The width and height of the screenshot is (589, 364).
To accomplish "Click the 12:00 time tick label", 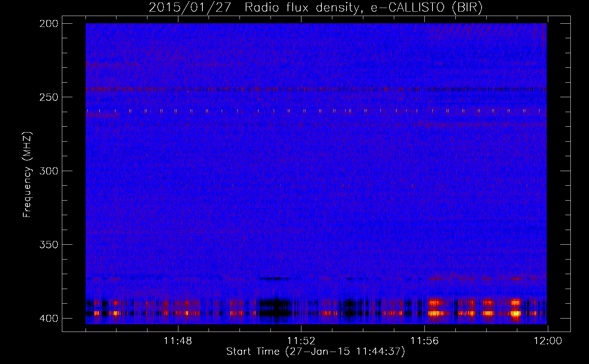I will tap(548, 341).
